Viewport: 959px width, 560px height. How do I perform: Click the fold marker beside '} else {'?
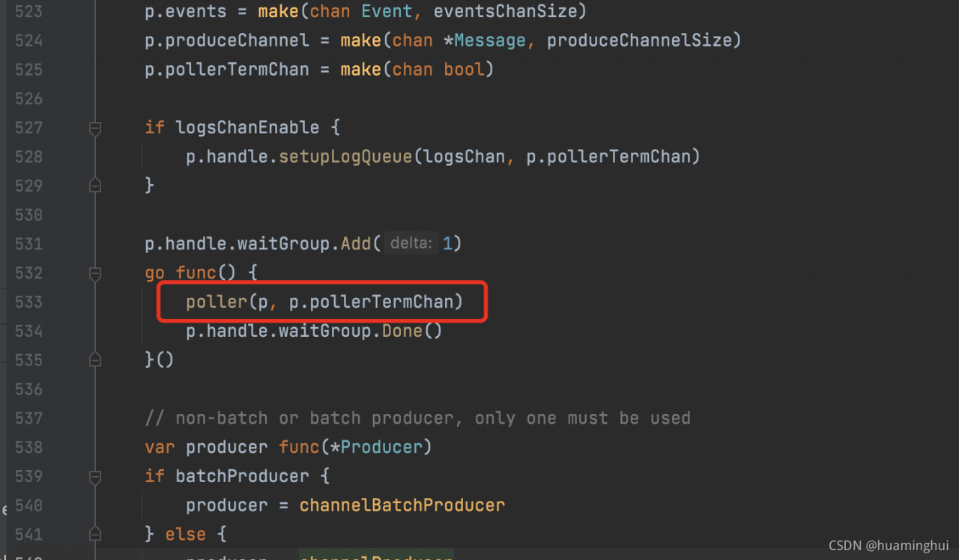(x=95, y=535)
